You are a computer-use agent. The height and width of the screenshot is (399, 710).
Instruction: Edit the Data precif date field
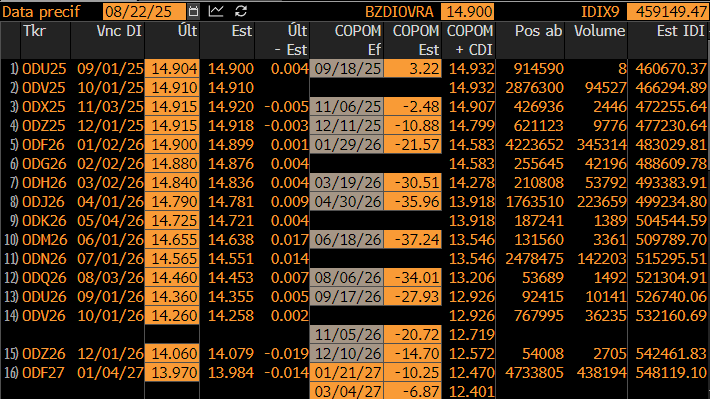click(144, 11)
